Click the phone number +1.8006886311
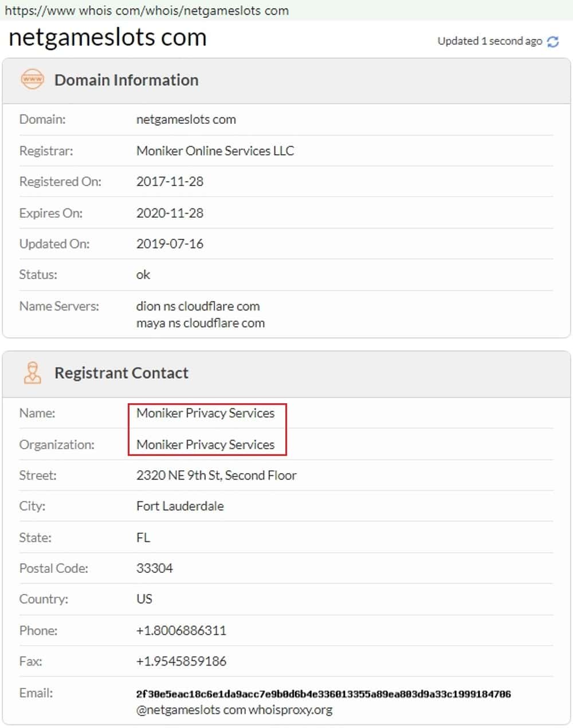This screenshot has height=728, width=573. [x=181, y=631]
